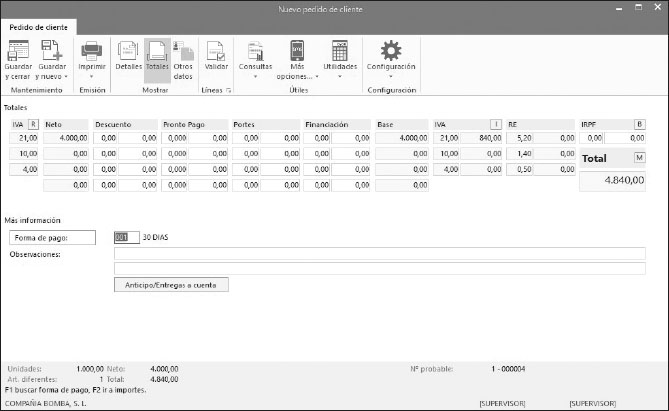This screenshot has width=669, height=411.
Task: Click the Guardar y nuevo icon
Action: pos(51,51)
